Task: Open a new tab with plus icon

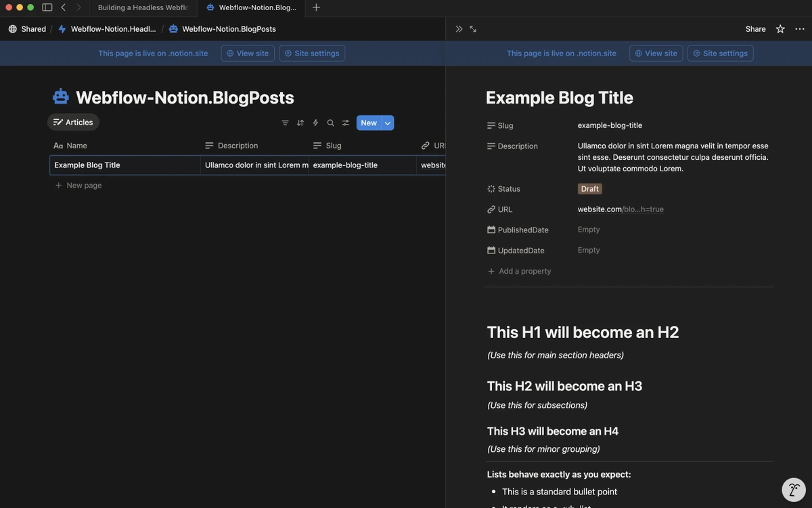Action: coord(316,7)
